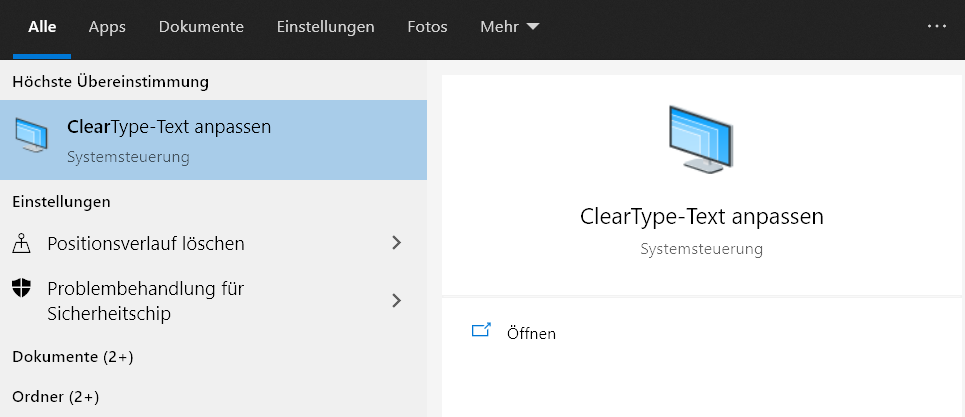Select the Dokumente tab
The height and width of the screenshot is (417, 965).
(x=201, y=27)
